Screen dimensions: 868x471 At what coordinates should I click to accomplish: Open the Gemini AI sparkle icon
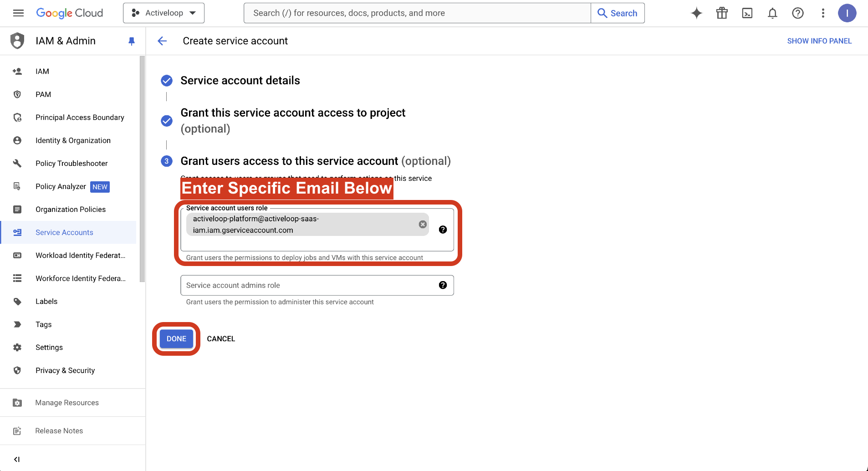pyautogui.click(x=696, y=13)
